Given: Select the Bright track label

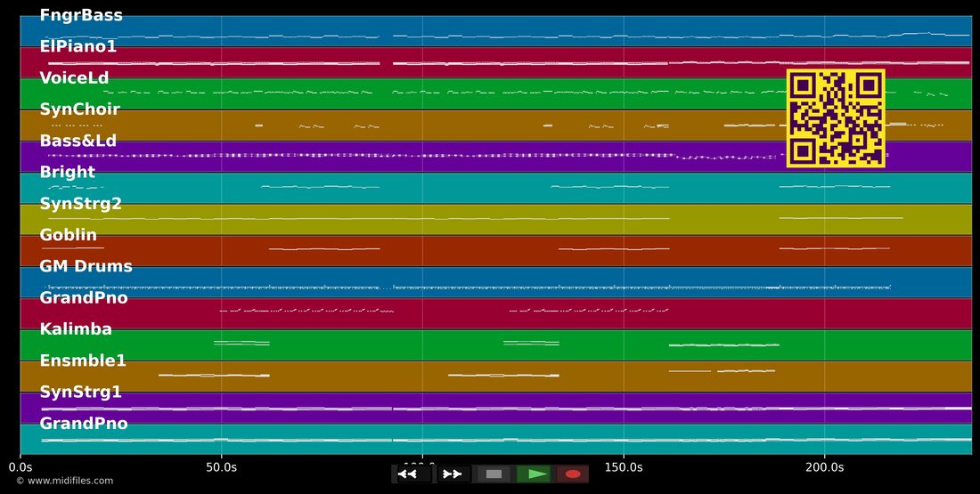Looking at the screenshot, I should (68, 173).
